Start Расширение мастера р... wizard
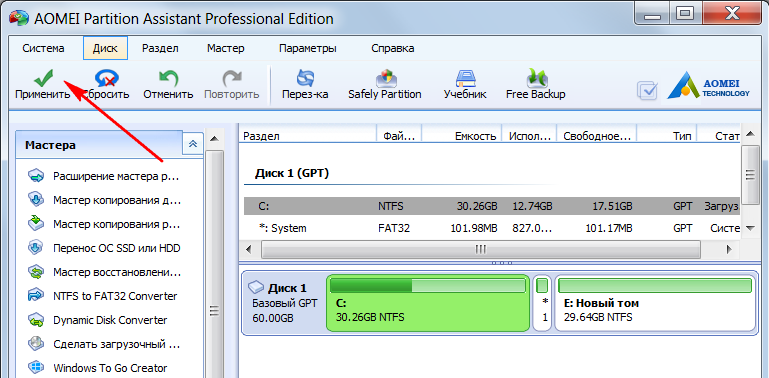Viewport: 769px width, 378px height. point(116,176)
